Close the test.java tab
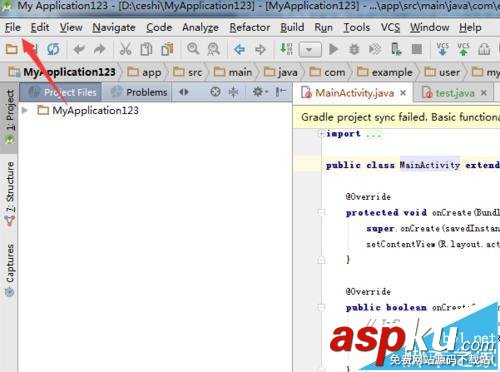 pyautogui.click(x=484, y=93)
